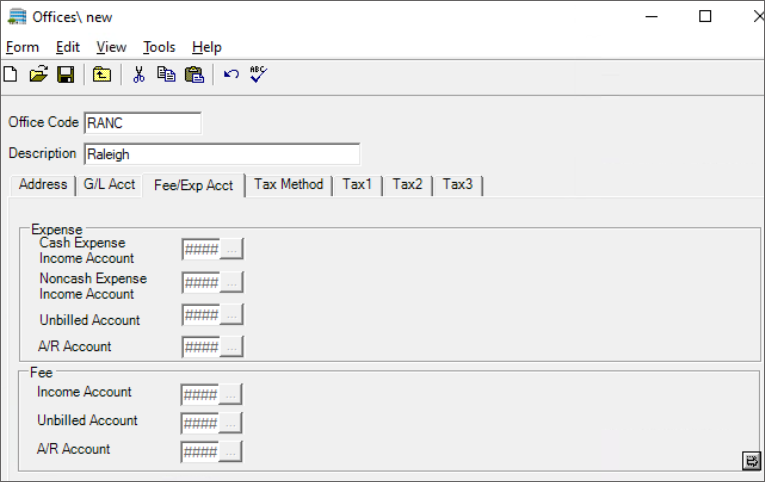Click the folder with up arrow icon

101,74
